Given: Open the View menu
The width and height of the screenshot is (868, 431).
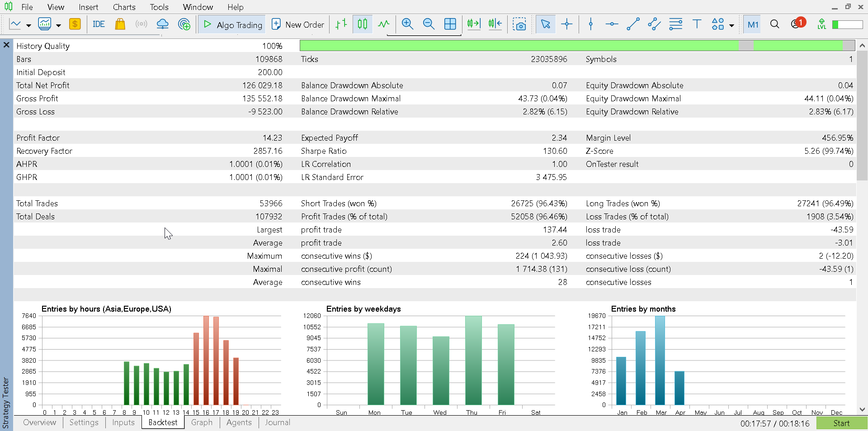Looking at the screenshot, I should tap(56, 7).
